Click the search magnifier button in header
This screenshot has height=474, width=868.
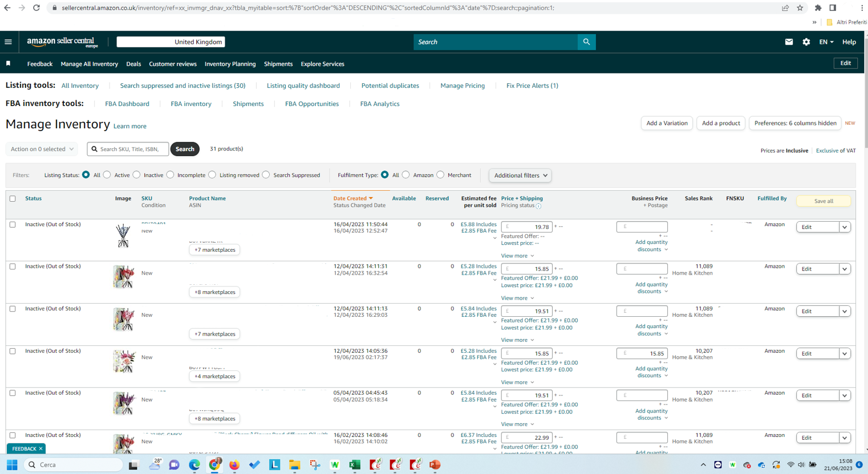coord(586,42)
